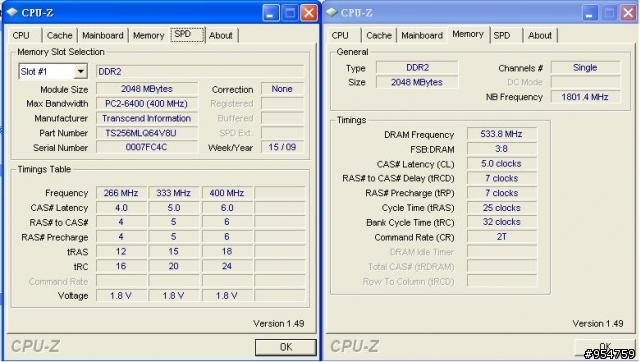Open About tab in right CPU-Z window
Image resolution: width=640 pixels, height=362 pixels.
coord(540,36)
